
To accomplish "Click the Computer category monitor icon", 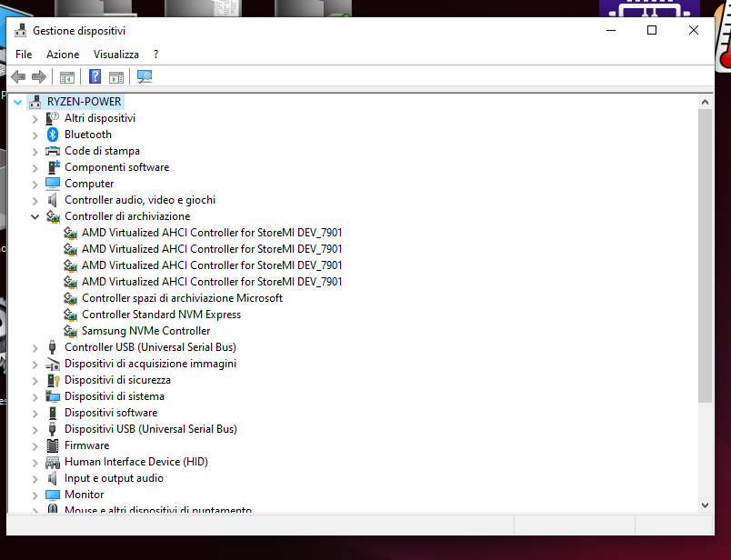I will (x=53, y=184).
